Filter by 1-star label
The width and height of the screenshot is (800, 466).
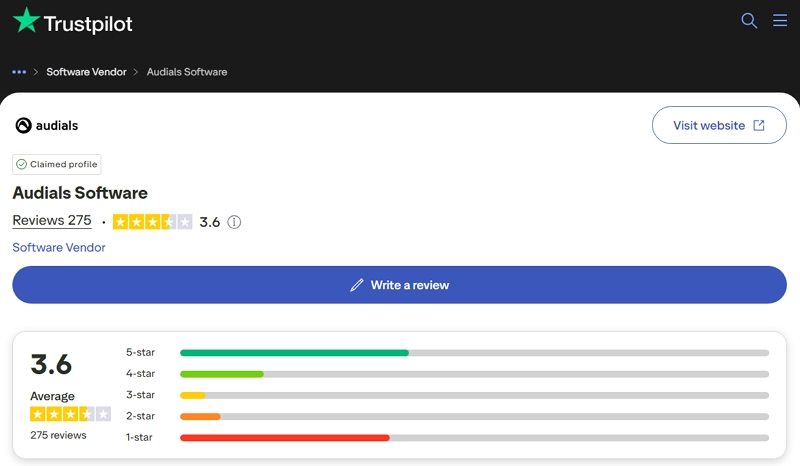[139, 437]
